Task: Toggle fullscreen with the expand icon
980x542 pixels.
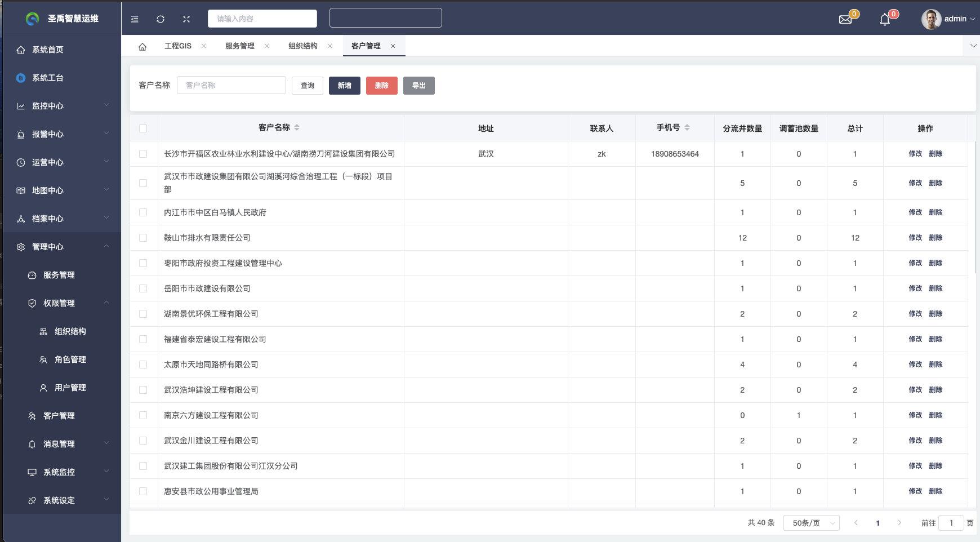Action: [186, 19]
